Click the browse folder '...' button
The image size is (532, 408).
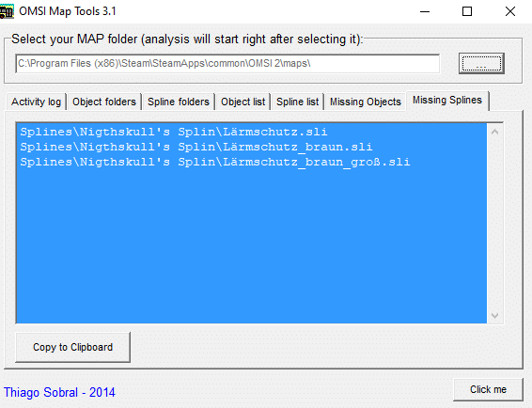[481, 64]
